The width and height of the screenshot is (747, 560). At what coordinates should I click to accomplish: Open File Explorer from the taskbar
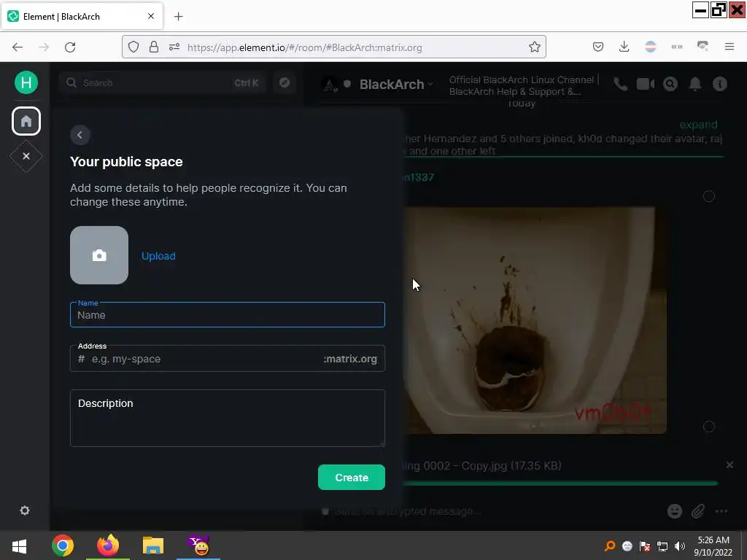click(x=153, y=545)
